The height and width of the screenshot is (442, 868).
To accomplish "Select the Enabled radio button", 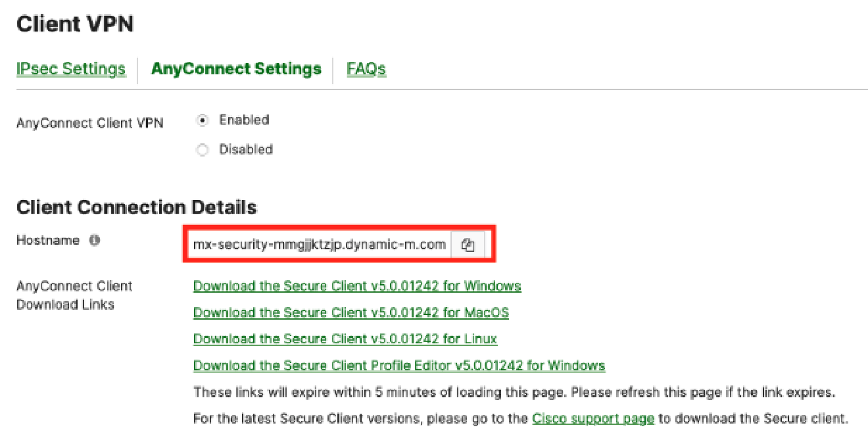I will pos(202,120).
